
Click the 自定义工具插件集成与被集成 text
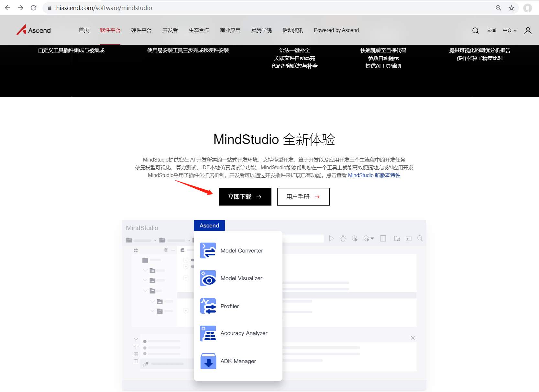(71, 50)
